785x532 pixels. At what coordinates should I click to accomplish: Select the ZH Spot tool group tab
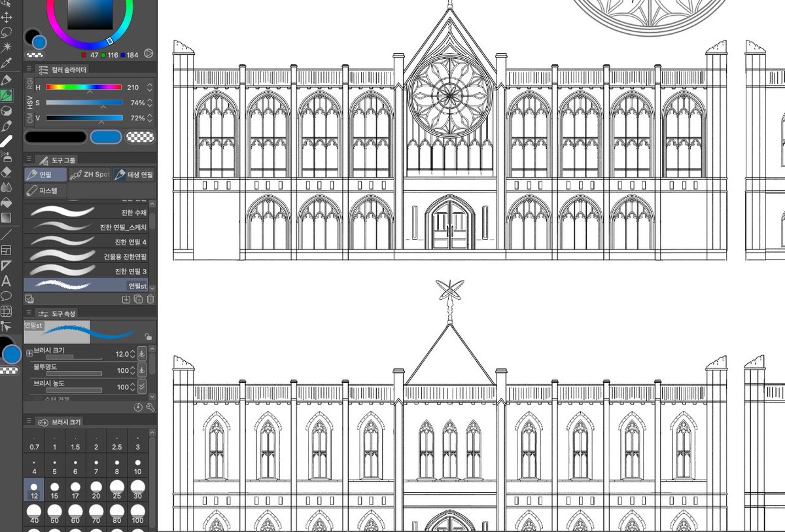[x=90, y=175]
